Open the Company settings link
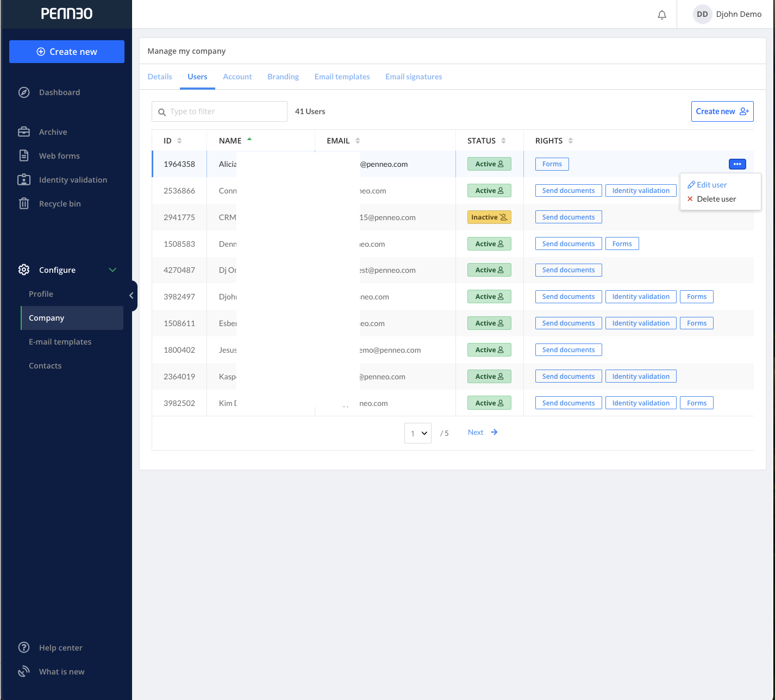The image size is (775, 700). pos(72,318)
